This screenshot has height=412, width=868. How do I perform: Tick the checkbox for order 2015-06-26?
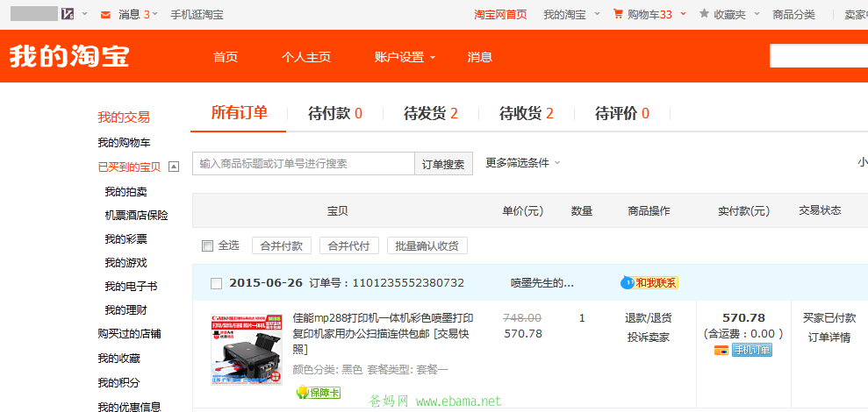click(217, 284)
